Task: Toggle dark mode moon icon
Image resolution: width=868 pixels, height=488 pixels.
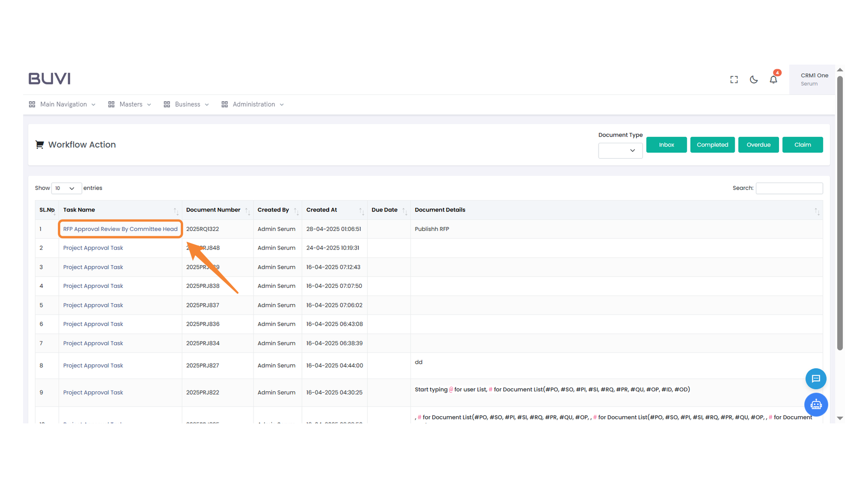Action: 754,80
